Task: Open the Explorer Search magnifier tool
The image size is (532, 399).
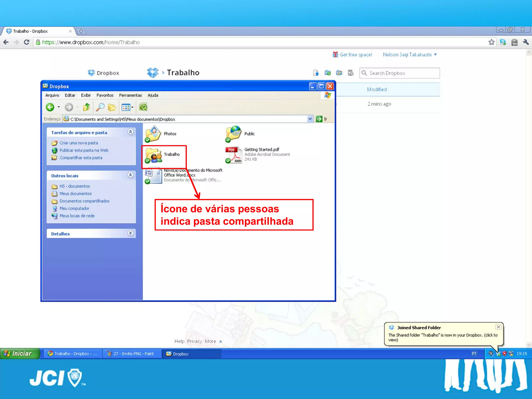Action: click(x=100, y=107)
